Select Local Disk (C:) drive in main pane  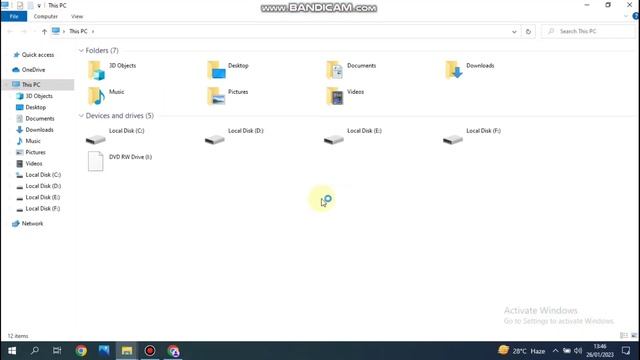pos(115,136)
